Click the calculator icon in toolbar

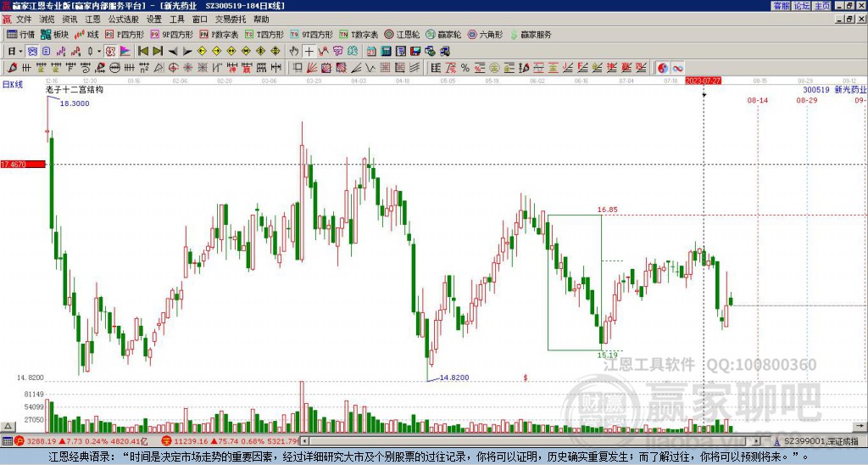(387, 52)
